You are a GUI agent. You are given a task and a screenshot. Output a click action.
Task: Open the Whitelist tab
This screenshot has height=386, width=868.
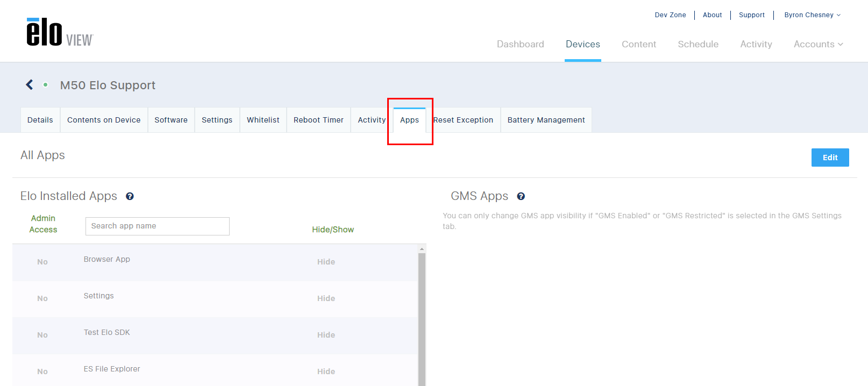click(263, 120)
